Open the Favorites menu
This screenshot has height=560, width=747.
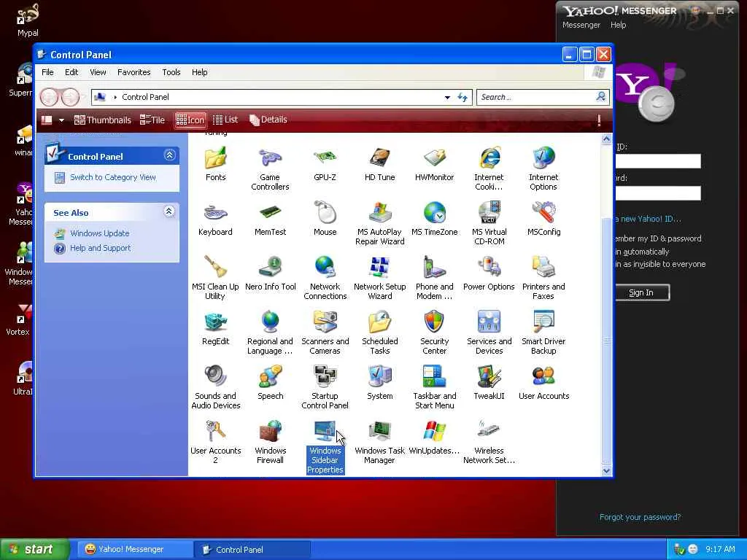pyautogui.click(x=134, y=72)
